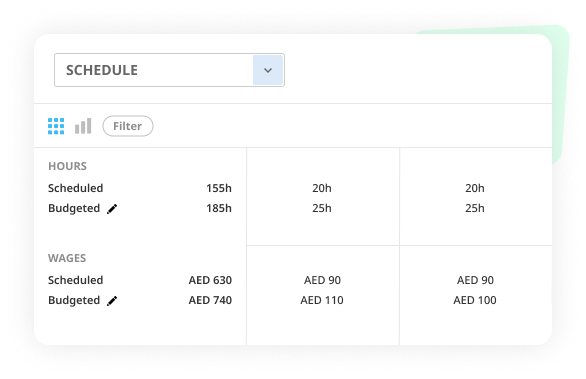Edit budgeted wages with pencil icon

[112, 301]
